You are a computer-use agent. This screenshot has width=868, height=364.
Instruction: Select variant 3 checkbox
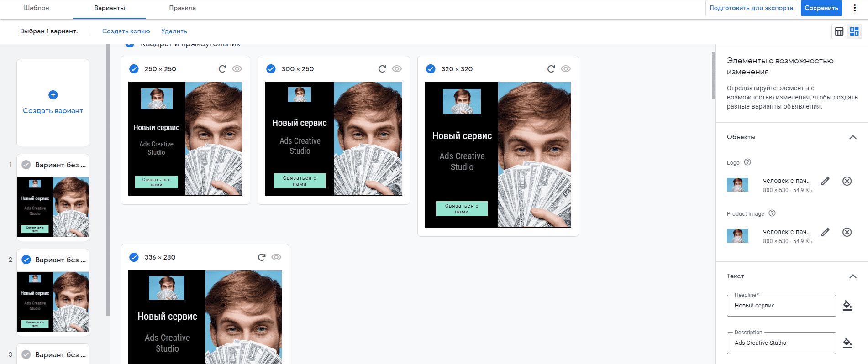pos(26,354)
